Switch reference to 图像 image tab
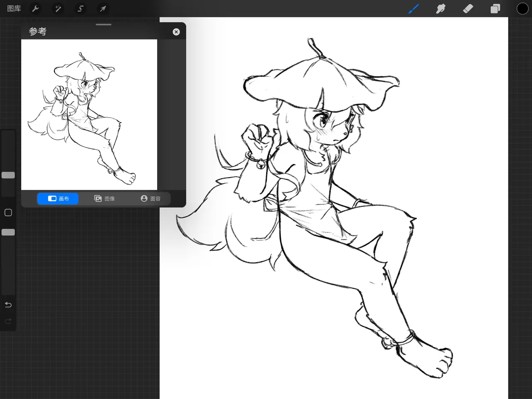This screenshot has height=399, width=532. click(x=104, y=199)
